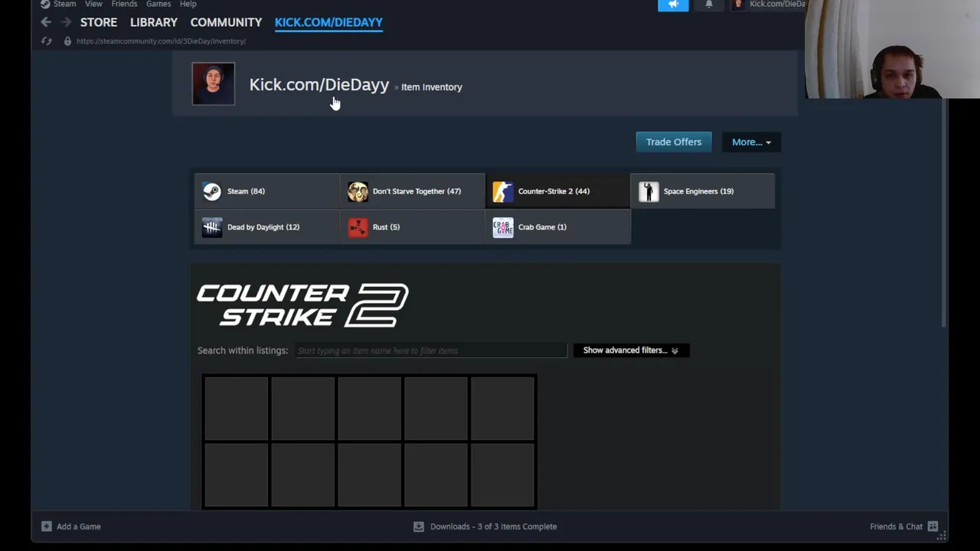
Task: Click the Rust game icon
Action: (x=358, y=227)
